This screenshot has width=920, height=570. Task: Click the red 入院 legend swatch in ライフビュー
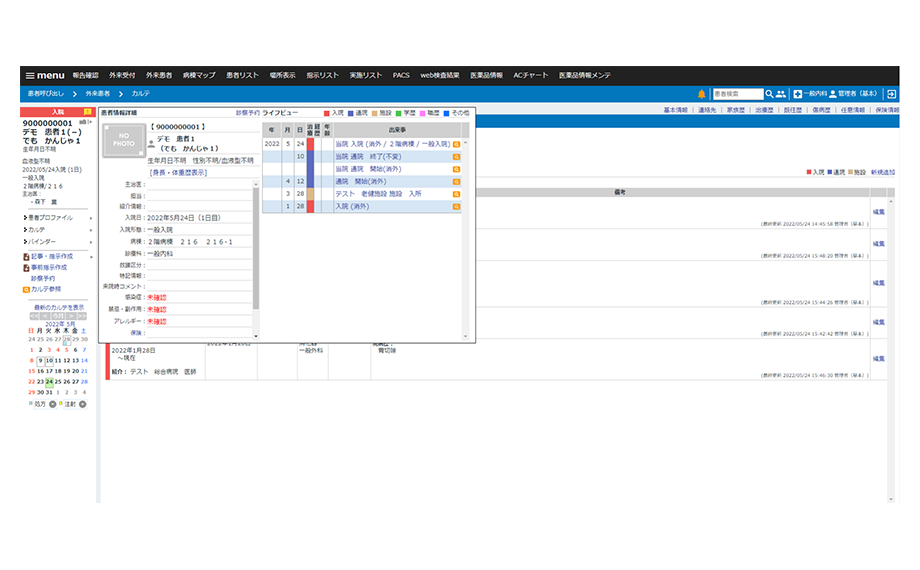[327, 113]
